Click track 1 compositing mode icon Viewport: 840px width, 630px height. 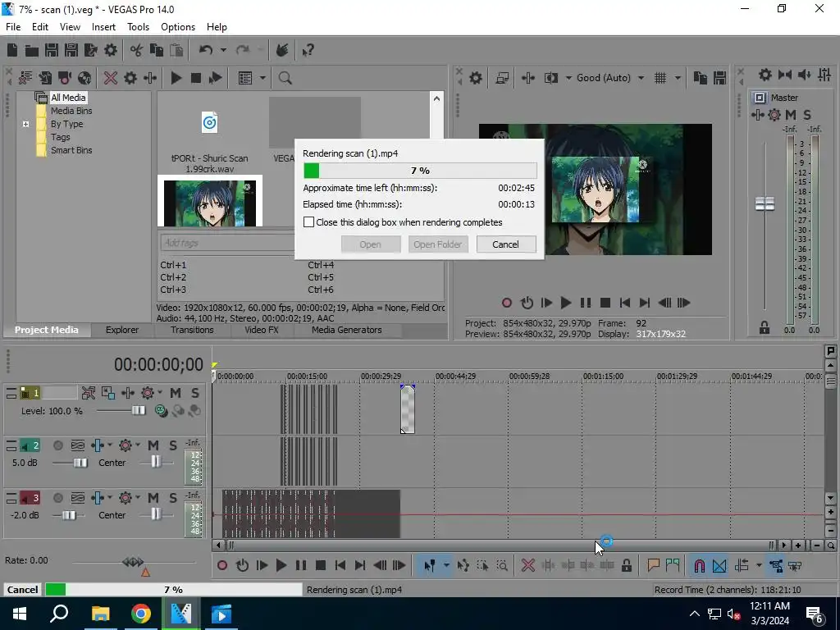point(160,411)
